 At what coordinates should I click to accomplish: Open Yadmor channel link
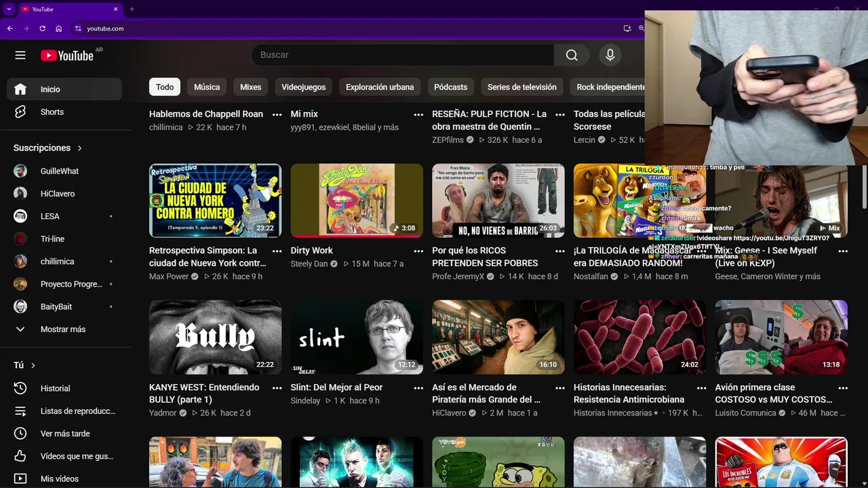(163, 413)
